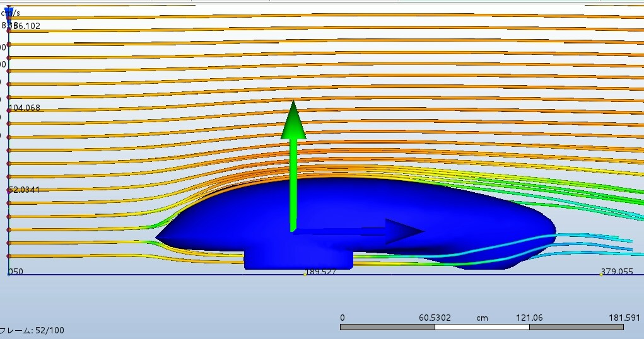Click the horizontal axis value 189.527
Image resolution: width=644 pixels, height=339 pixels.
[321, 272]
